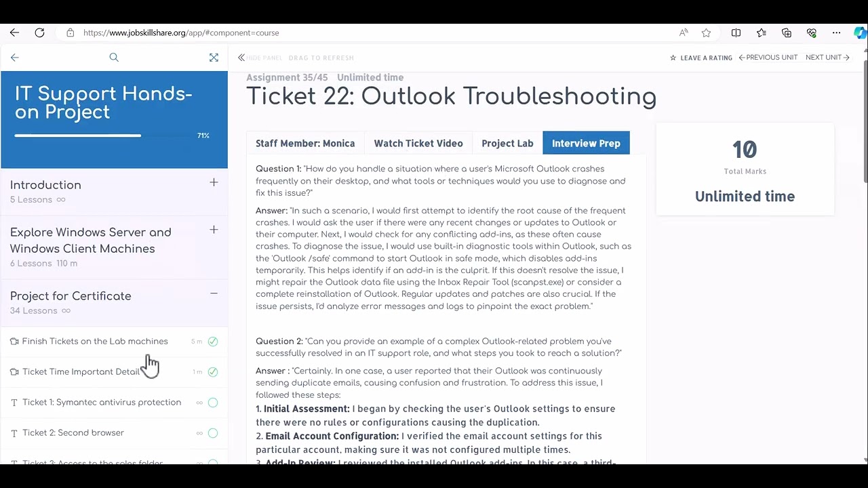This screenshot has width=868, height=488.
Task: Toggle completion check for Ticket Time lesson
Action: (x=213, y=372)
